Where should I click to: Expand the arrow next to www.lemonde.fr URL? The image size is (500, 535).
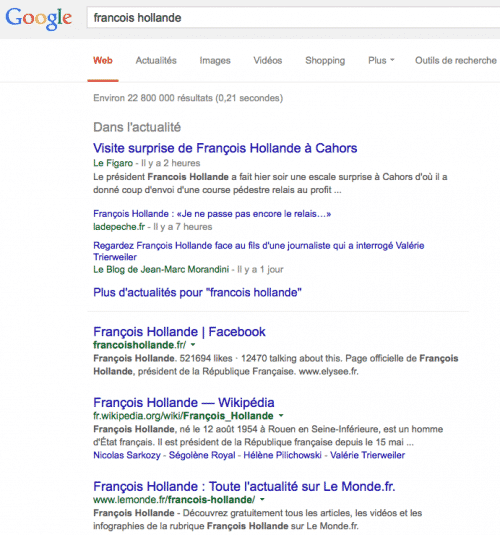(262, 500)
